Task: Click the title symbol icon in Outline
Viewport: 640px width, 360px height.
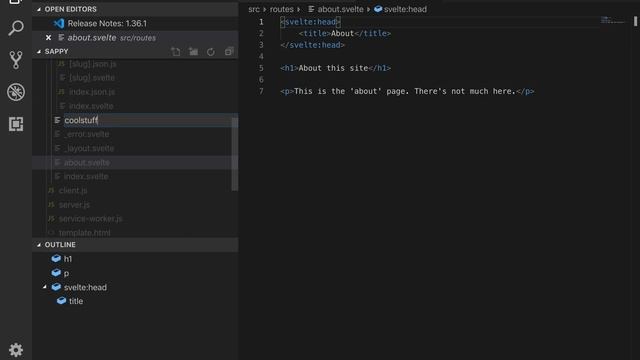Action: [62, 301]
